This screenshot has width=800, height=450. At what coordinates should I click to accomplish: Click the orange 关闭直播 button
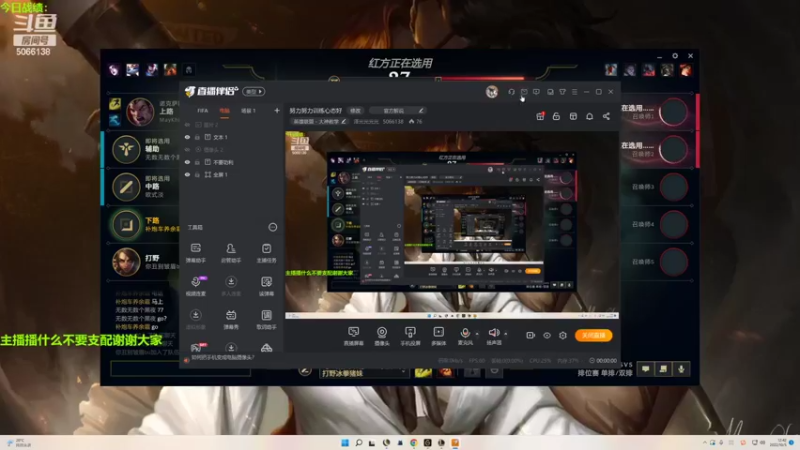(x=594, y=335)
